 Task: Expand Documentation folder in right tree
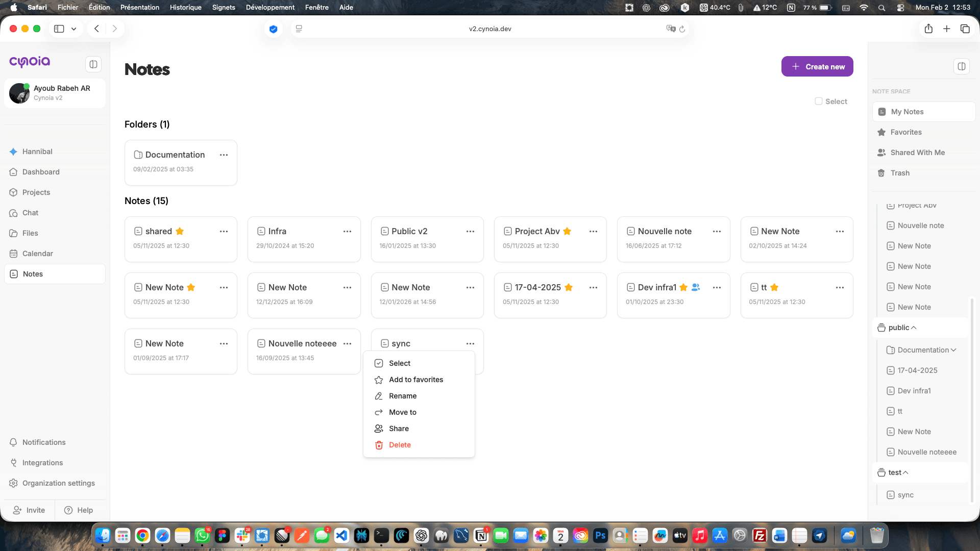953,350
